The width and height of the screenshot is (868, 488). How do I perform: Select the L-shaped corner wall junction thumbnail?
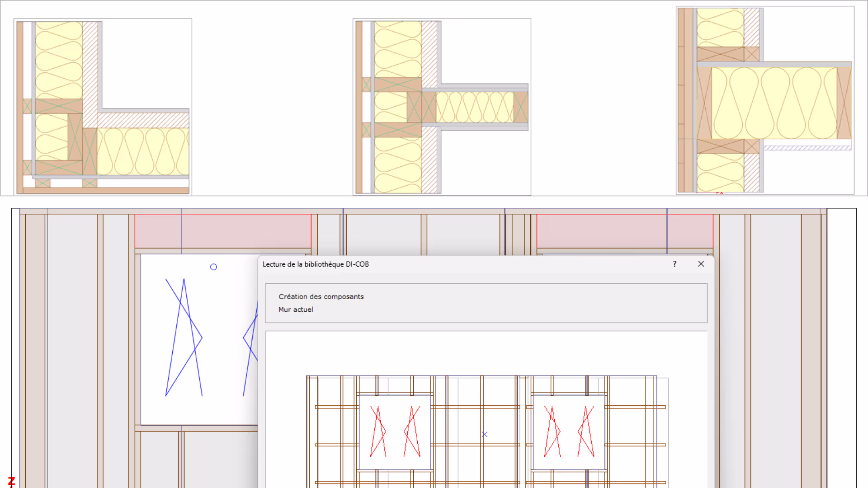pyautogui.click(x=103, y=107)
